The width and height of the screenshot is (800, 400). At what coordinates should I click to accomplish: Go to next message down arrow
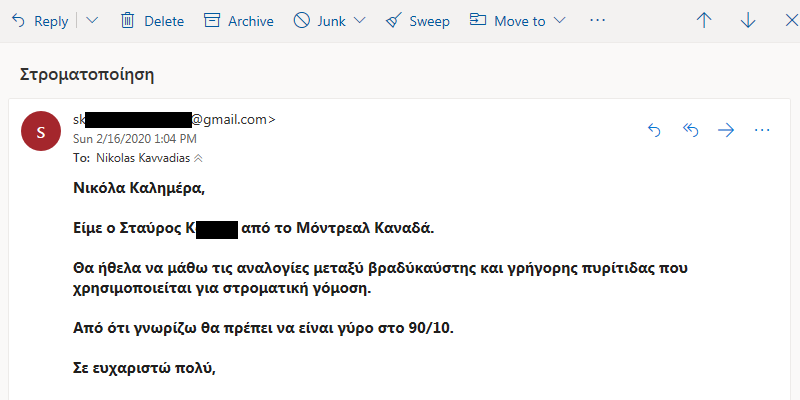click(748, 20)
